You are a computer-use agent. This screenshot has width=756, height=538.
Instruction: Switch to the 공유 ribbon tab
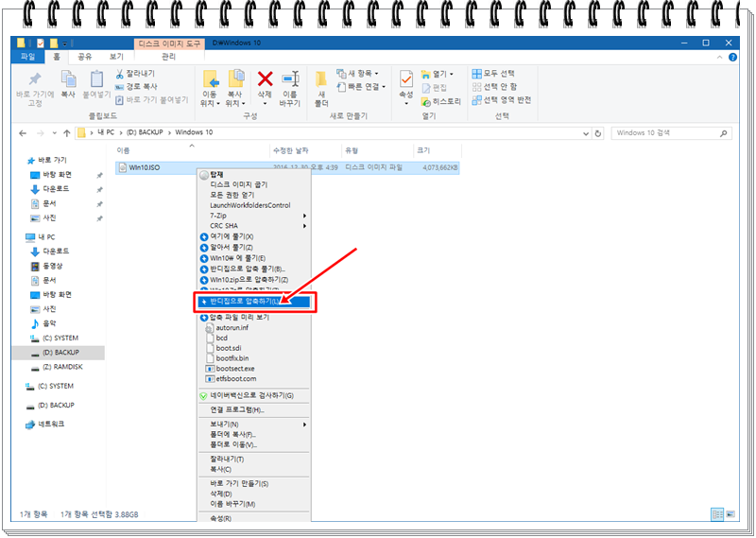click(x=85, y=57)
